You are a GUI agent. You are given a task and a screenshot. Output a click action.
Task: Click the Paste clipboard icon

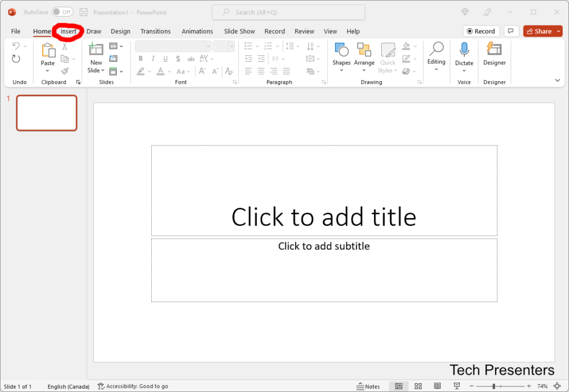click(48, 50)
